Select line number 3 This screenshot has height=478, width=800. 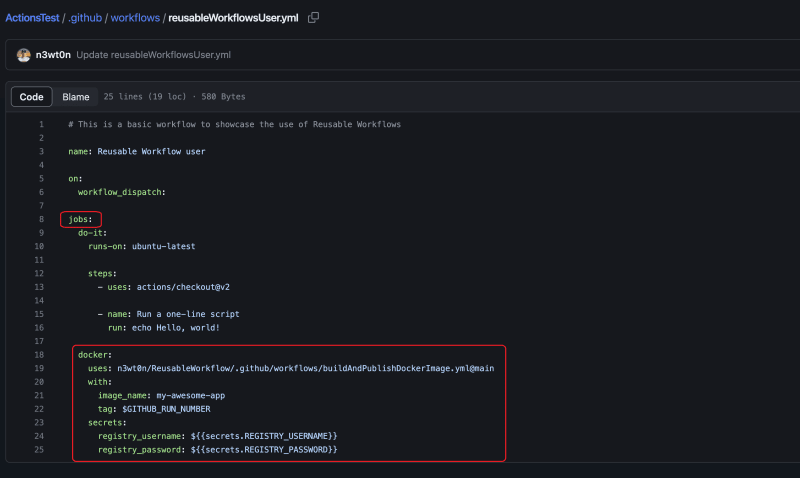pyautogui.click(x=41, y=152)
